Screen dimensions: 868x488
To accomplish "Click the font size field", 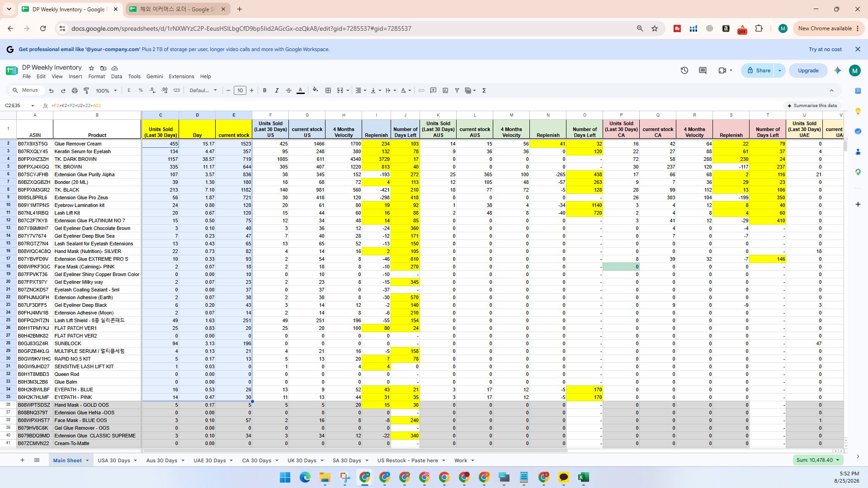I will click(x=240, y=90).
